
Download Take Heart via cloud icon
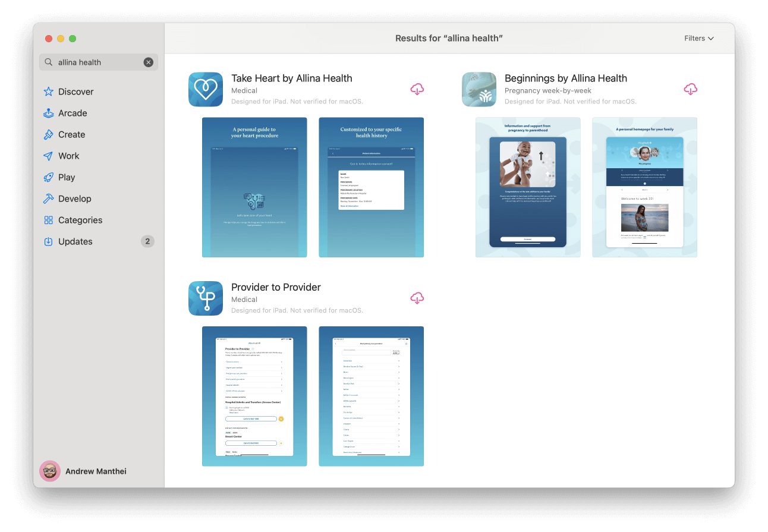(417, 90)
